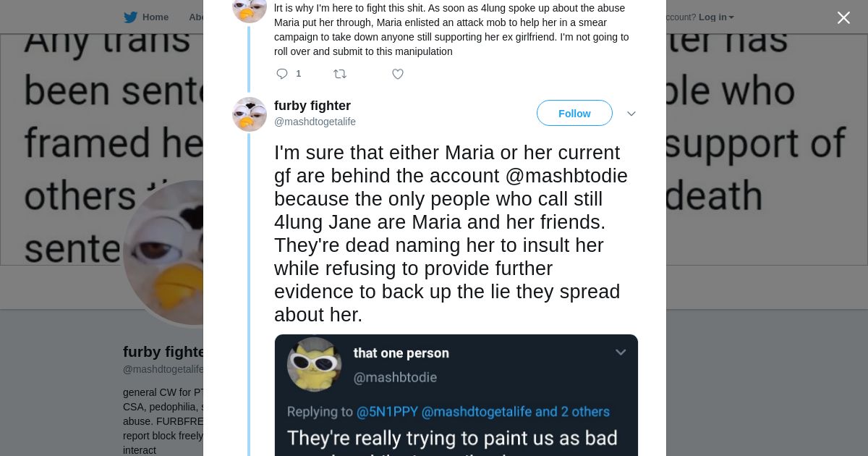
Task: Click the retweet icon under the previous tweet
Action: (x=339, y=74)
